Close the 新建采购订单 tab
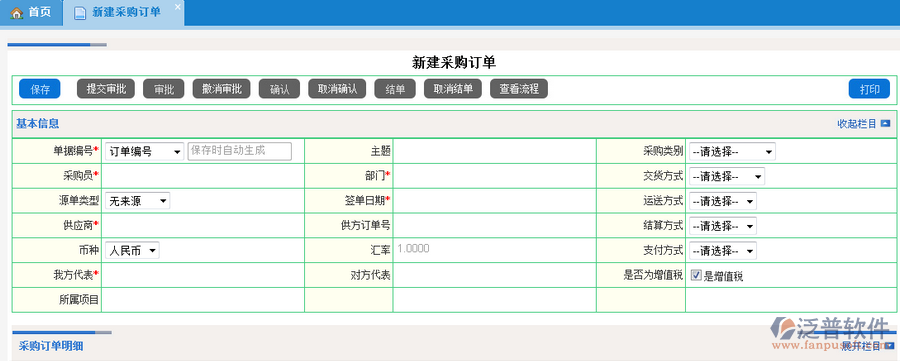The height and width of the screenshot is (361, 900). [177, 6]
